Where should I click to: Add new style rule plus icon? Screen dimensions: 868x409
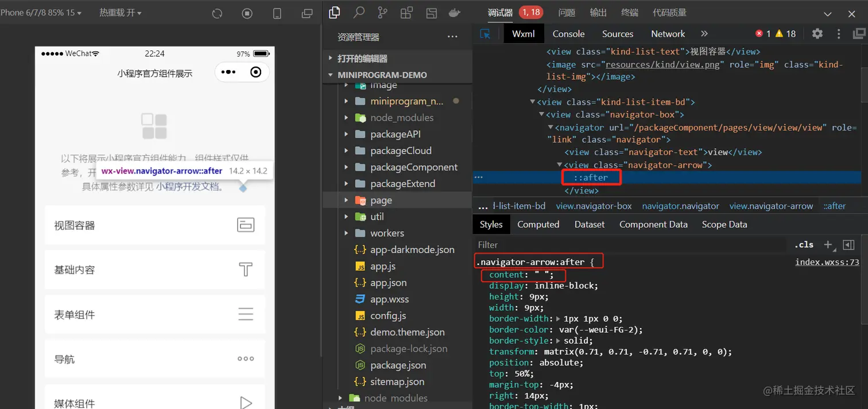pos(828,245)
